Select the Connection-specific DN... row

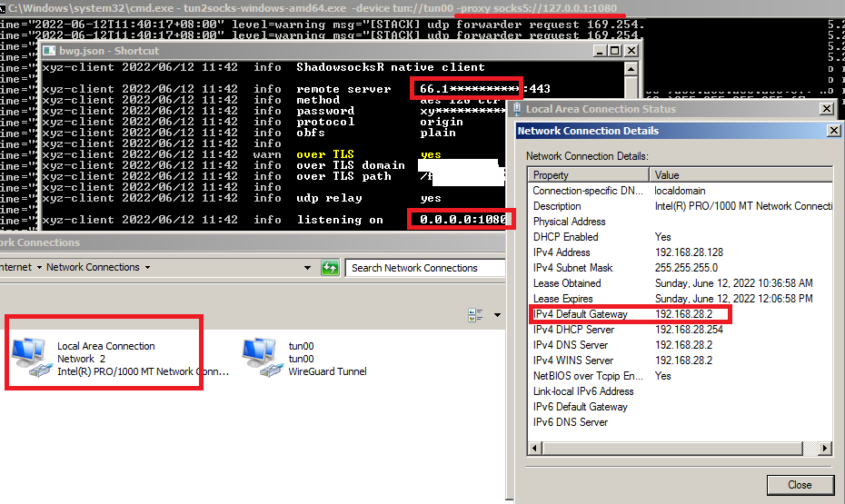(681, 191)
